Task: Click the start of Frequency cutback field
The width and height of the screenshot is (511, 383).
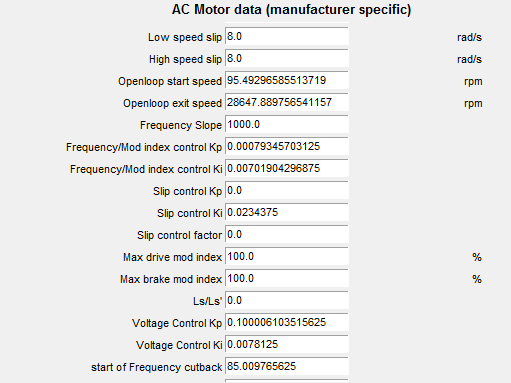Action: click(x=287, y=366)
